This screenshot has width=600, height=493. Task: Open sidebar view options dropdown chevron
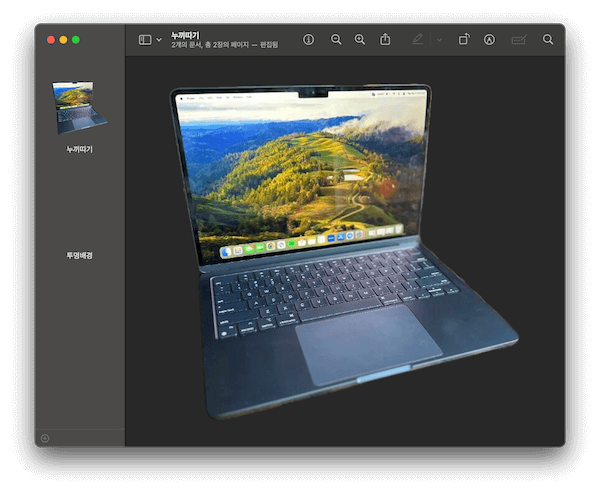tap(159, 40)
